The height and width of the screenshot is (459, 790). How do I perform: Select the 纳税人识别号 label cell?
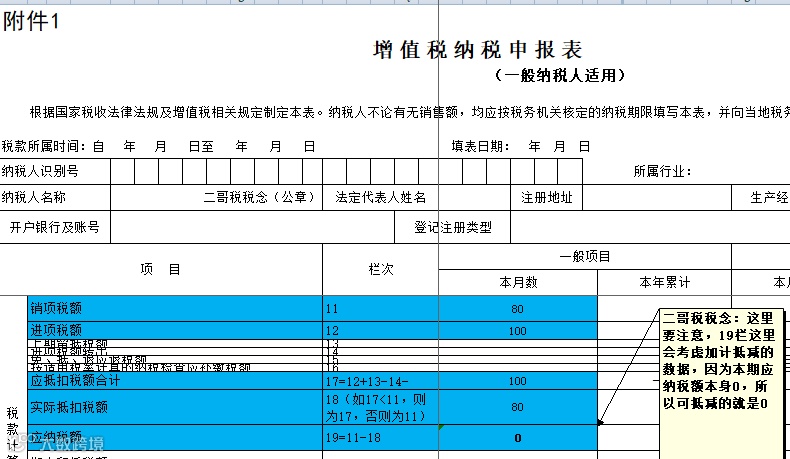click(55, 171)
